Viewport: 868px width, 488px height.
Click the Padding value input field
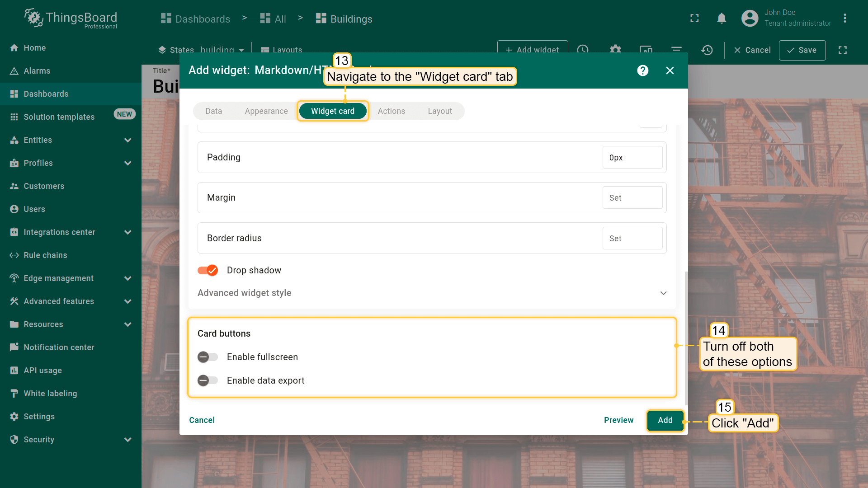(632, 158)
